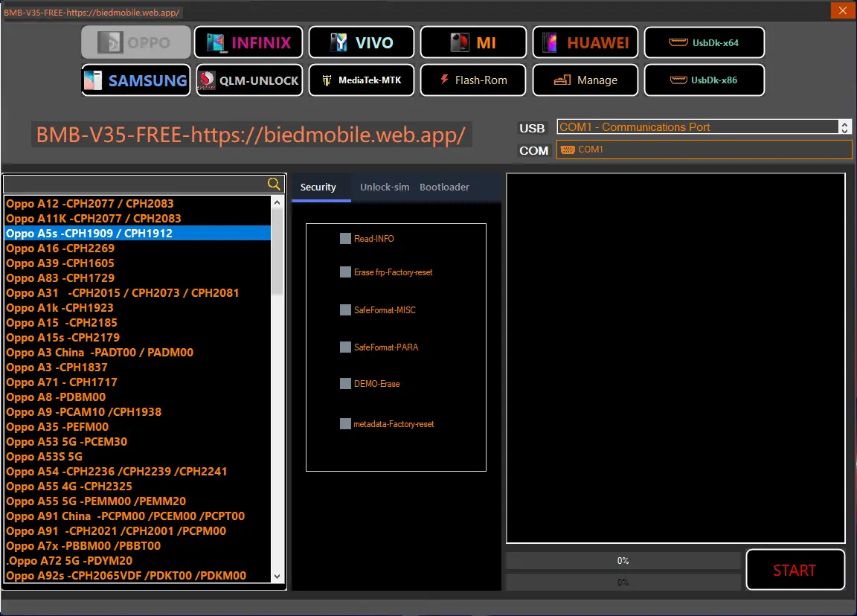This screenshot has height=616, width=857.
Task: Select the MediaTek-MTK tool
Action: coord(362,80)
